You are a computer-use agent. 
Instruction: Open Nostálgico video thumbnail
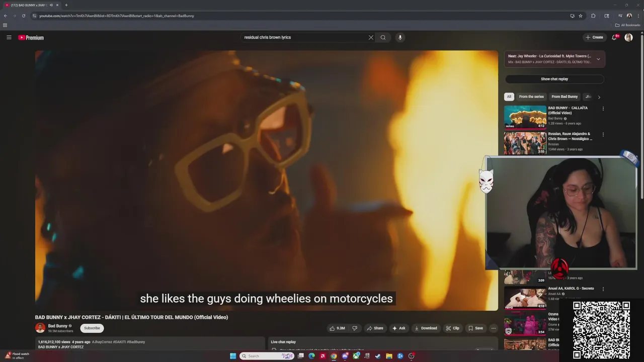tap(525, 143)
